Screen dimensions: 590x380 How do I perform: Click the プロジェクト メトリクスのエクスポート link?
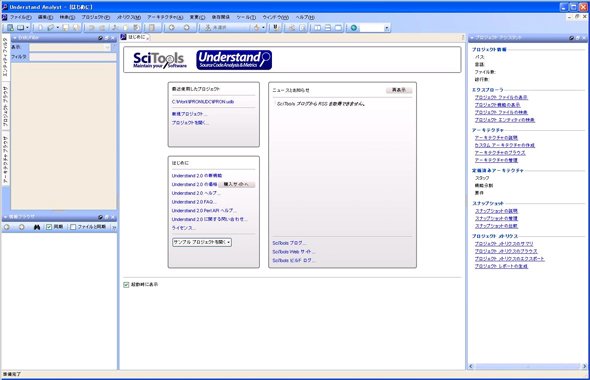click(x=509, y=259)
